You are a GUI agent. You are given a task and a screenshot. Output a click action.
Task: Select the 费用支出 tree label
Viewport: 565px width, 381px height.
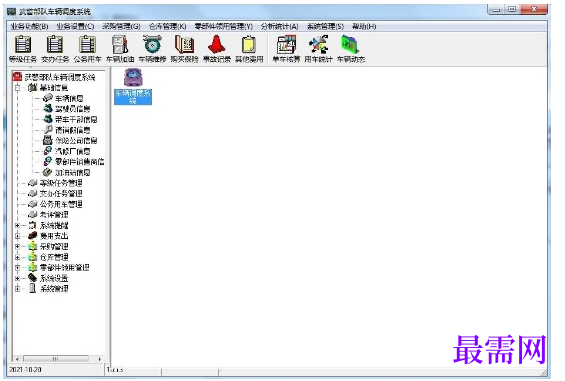pos(54,236)
